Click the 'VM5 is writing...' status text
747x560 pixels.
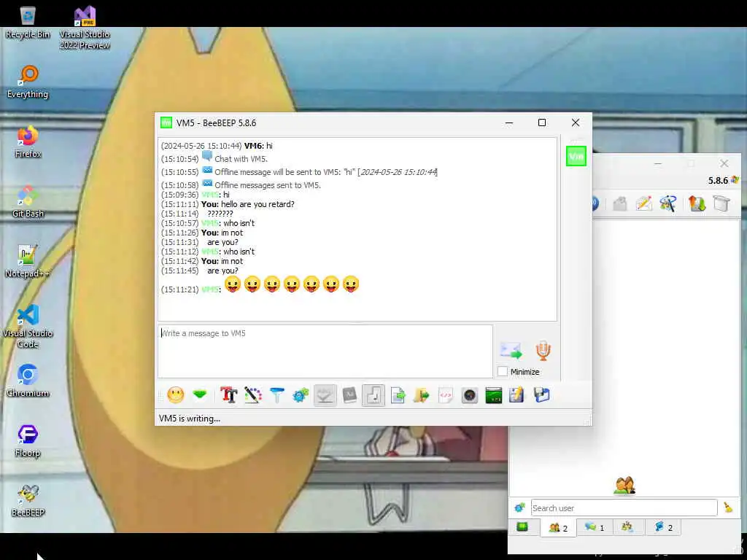click(190, 419)
